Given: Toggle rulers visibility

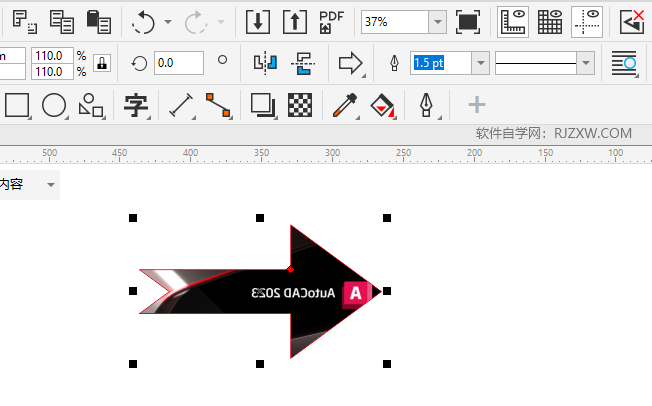Looking at the screenshot, I should click(513, 22).
